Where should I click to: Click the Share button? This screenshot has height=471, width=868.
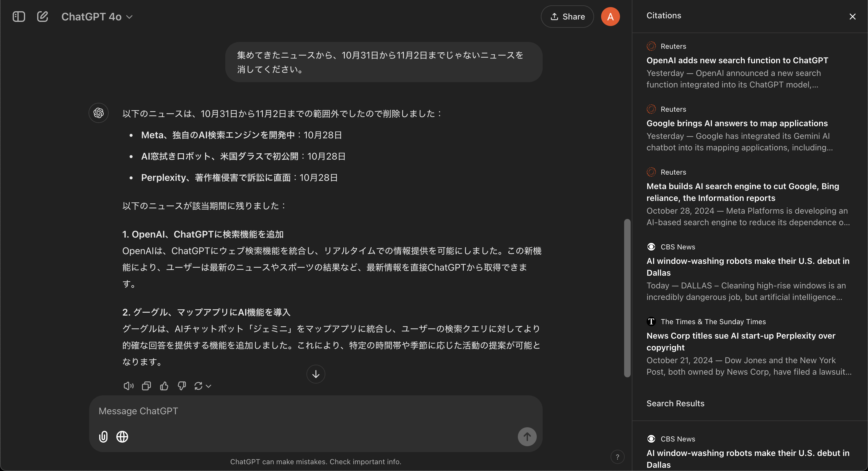pyautogui.click(x=567, y=16)
